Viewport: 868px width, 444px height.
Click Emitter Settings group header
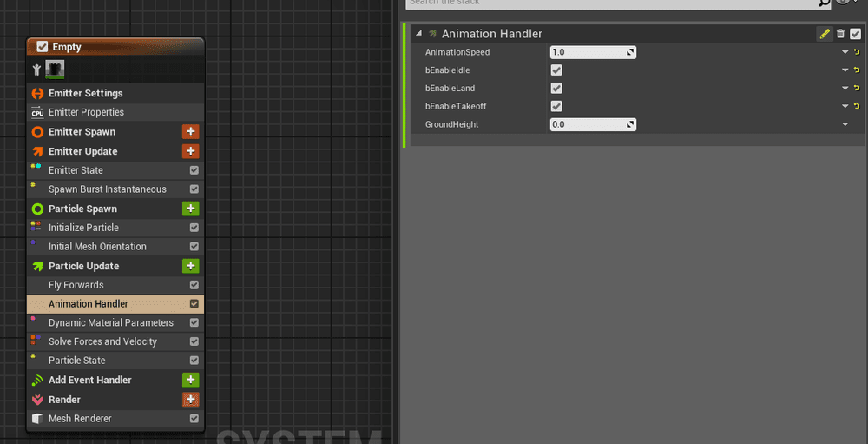pyautogui.click(x=115, y=94)
